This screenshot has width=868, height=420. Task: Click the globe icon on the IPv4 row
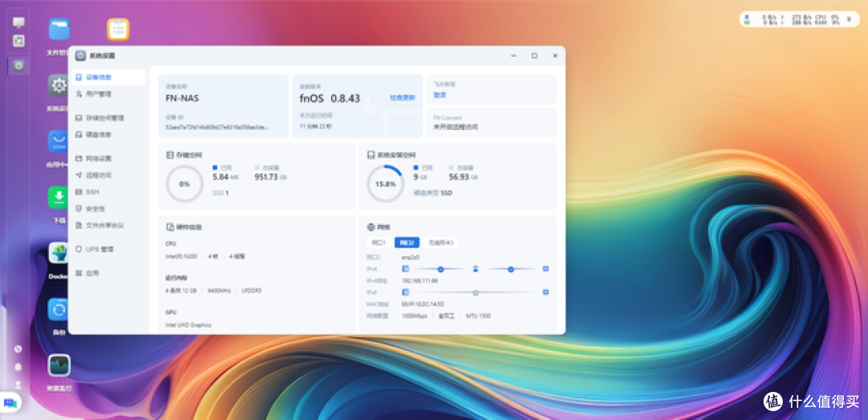pyautogui.click(x=546, y=269)
